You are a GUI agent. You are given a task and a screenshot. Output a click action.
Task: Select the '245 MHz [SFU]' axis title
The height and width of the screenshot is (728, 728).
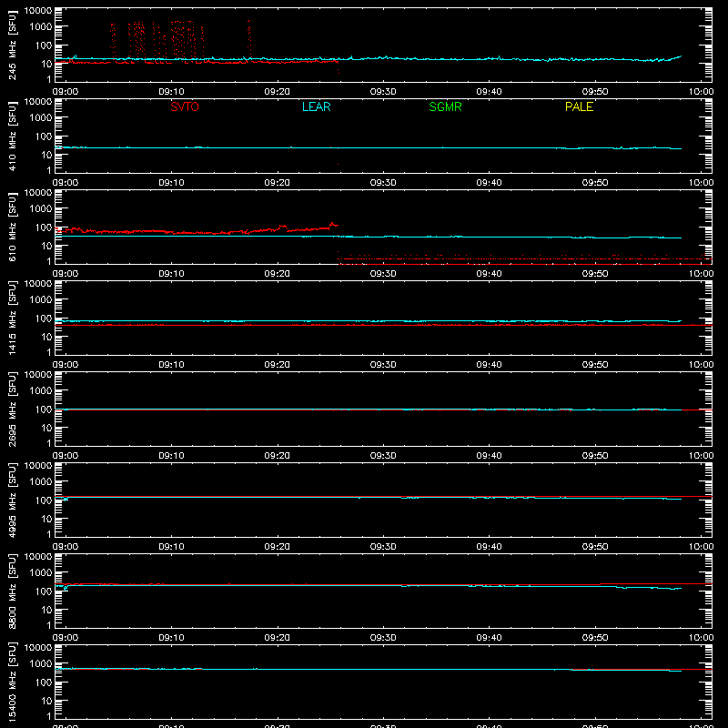(12, 45)
